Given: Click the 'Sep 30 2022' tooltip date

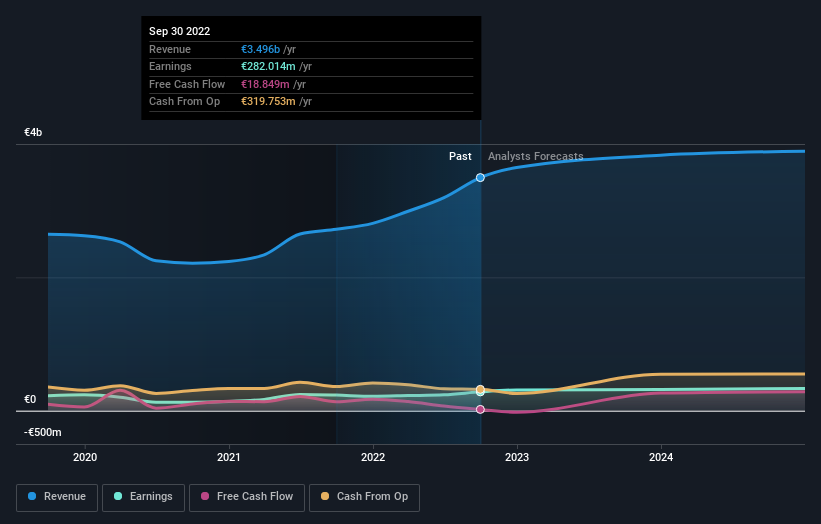Looking at the screenshot, I should click(x=180, y=31).
